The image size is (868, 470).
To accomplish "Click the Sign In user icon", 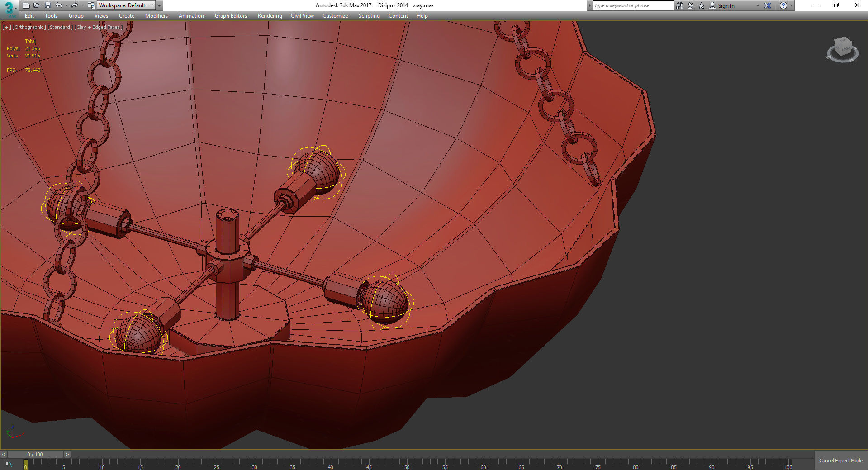I will click(x=712, y=5).
